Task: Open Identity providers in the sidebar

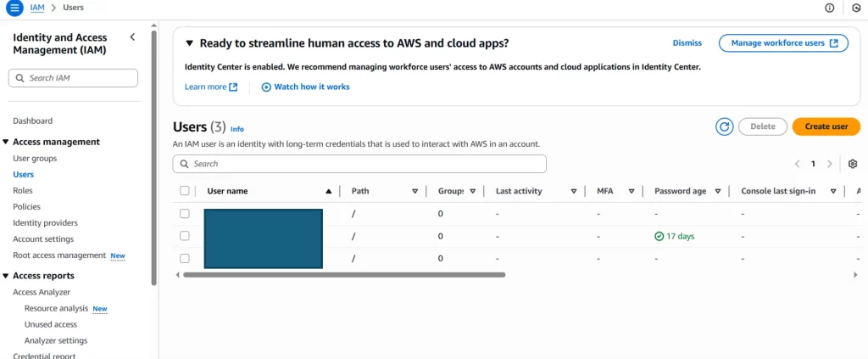Action: tap(46, 222)
